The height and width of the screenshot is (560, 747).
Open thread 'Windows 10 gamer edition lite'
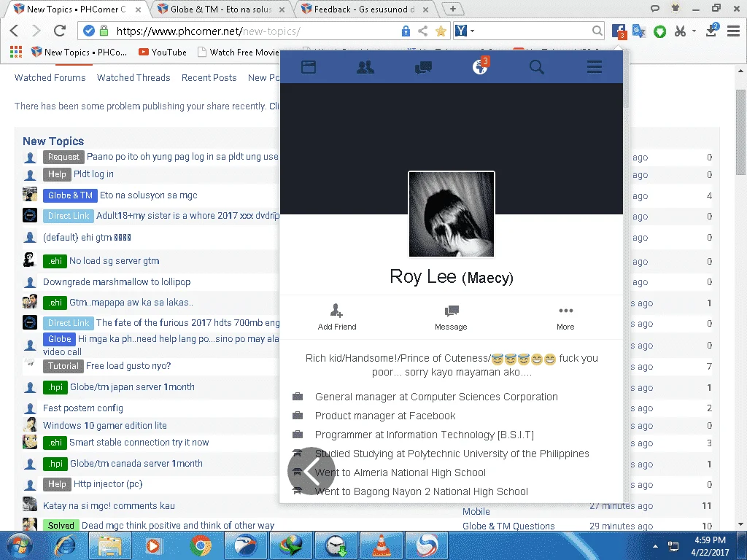(x=105, y=426)
